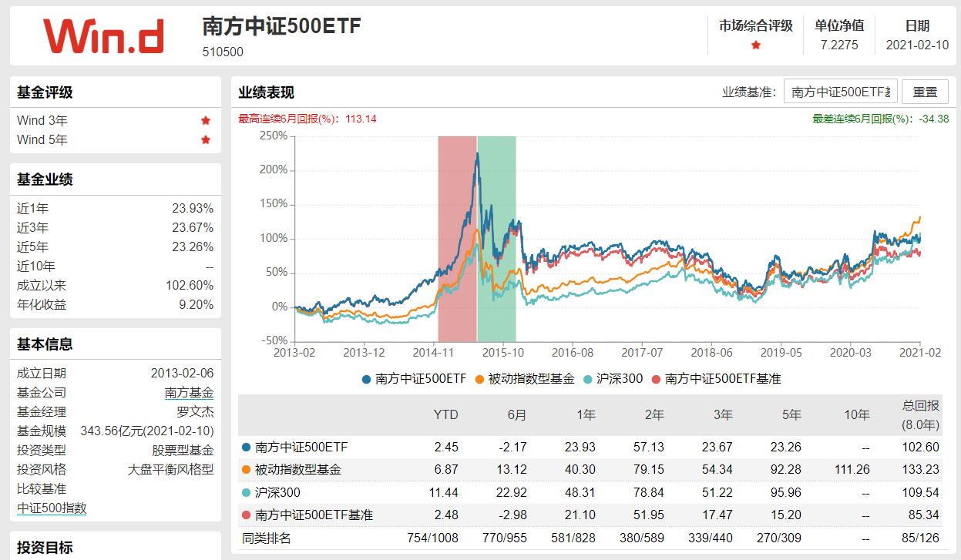Click the YTD ranking 754/1008

[432, 538]
